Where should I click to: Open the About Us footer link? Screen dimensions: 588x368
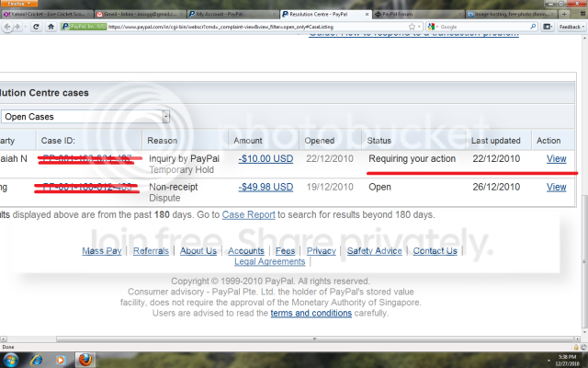(x=198, y=251)
